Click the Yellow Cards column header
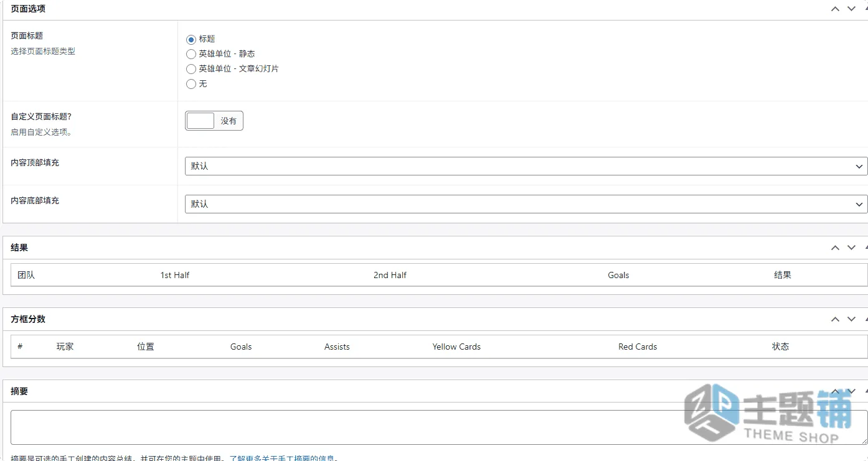Viewport: 868px width, 461px height. point(456,347)
